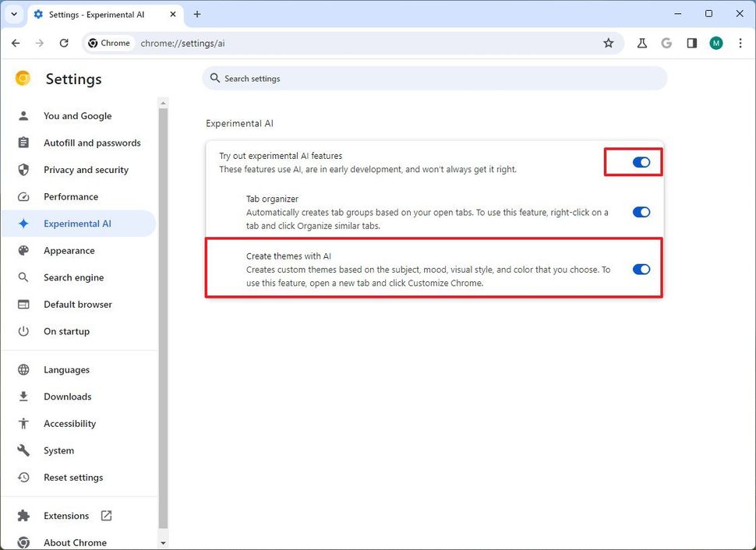Open the side panel icon next to profile
This screenshot has width=756, height=550.
(691, 43)
